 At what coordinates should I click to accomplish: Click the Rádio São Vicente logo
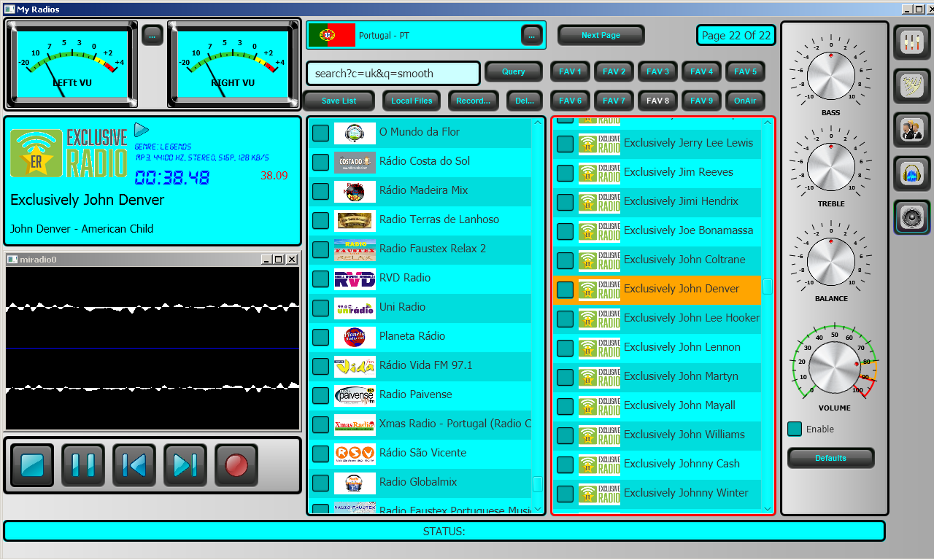355,454
